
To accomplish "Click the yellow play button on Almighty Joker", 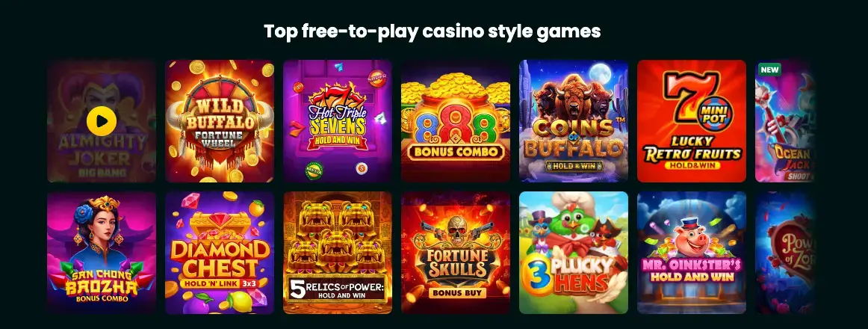I will tap(102, 120).
